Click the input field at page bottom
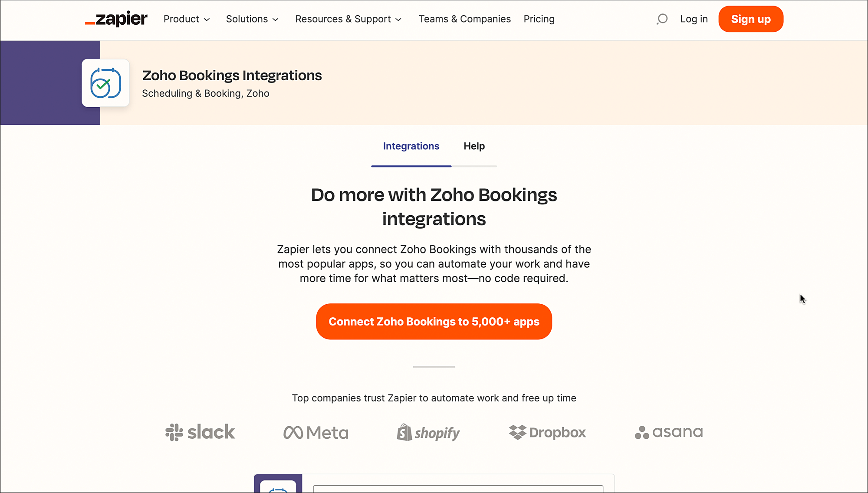868x493 pixels. 458,489
